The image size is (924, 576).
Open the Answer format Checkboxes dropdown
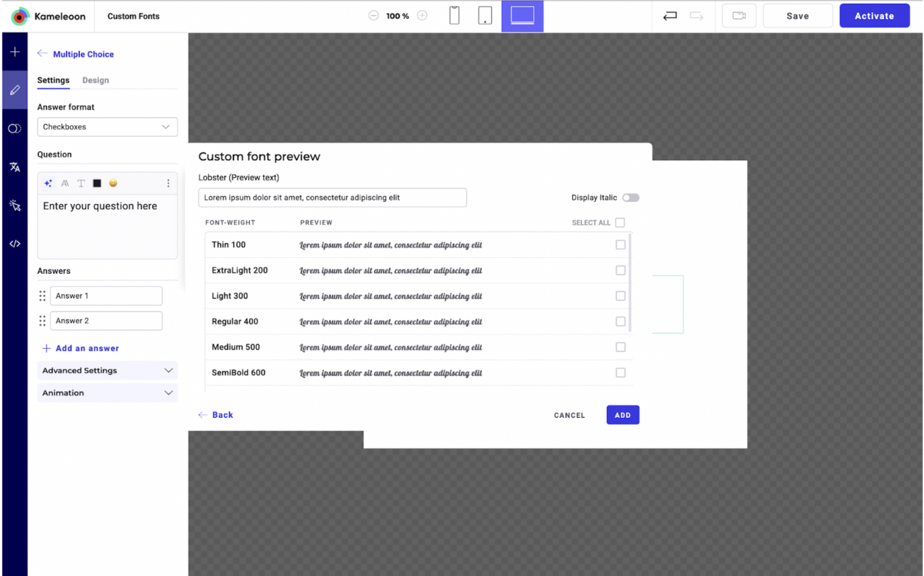107,127
